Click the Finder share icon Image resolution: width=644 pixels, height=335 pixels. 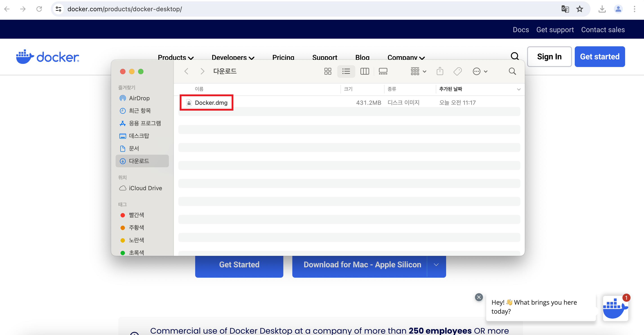point(440,71)
